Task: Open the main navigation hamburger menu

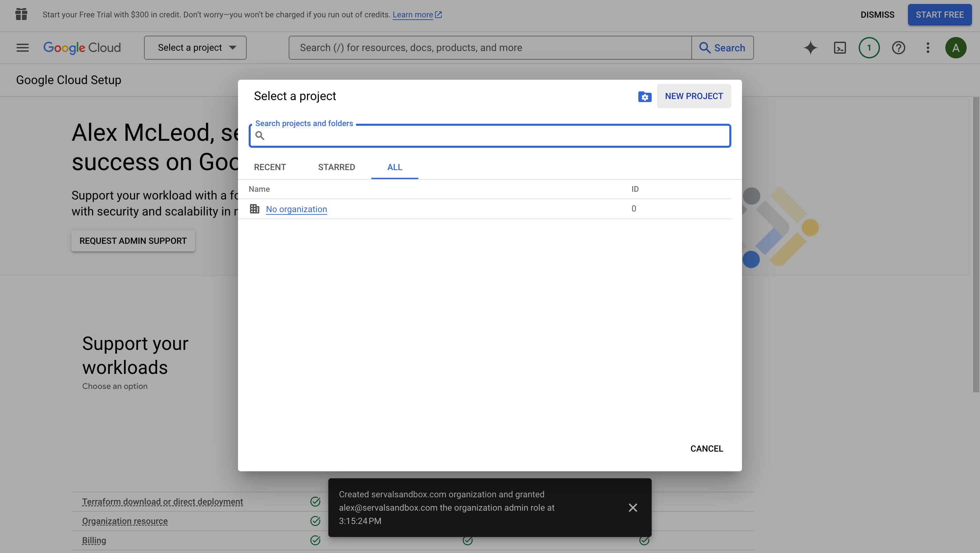Action: [x=22, y=48]
